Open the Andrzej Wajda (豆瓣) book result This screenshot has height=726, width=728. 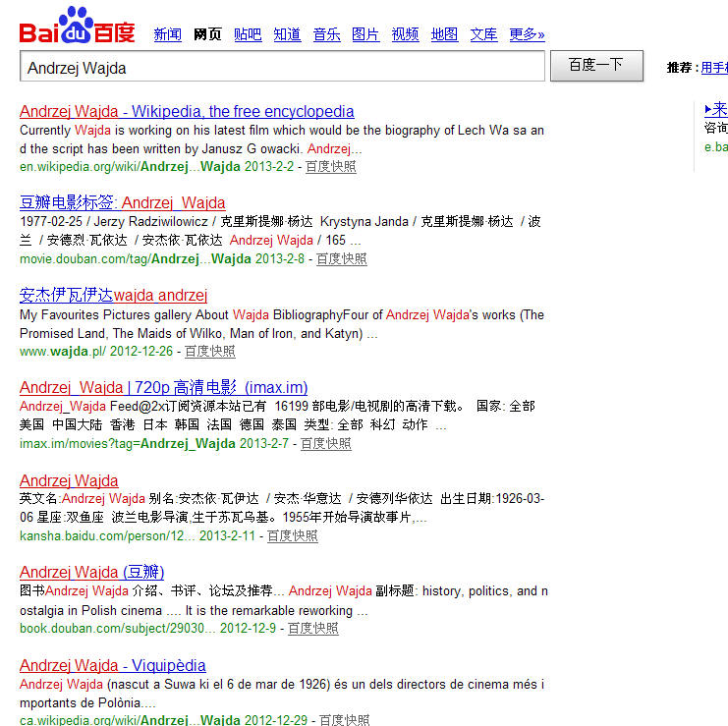pos(92,572)
